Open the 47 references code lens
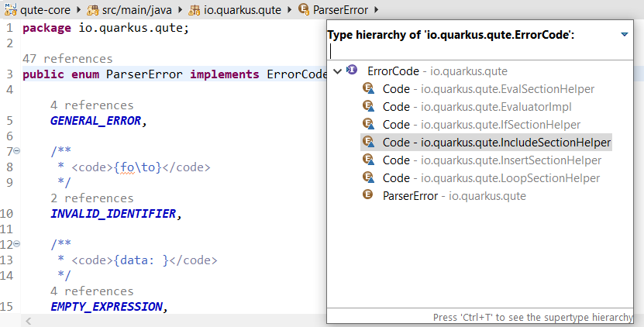The height and width of the screenshot is (327, 644). (67, 59)
